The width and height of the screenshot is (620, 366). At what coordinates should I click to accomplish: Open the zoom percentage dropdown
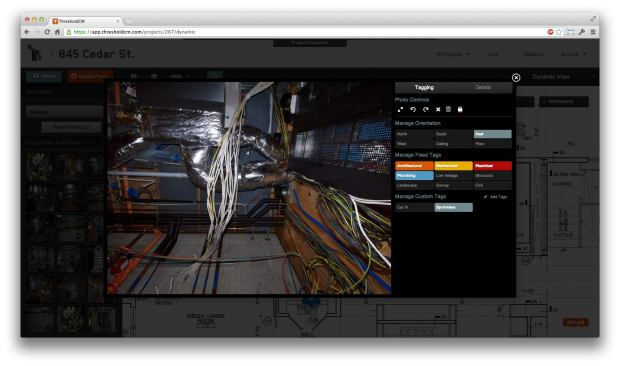click(180, 76)
